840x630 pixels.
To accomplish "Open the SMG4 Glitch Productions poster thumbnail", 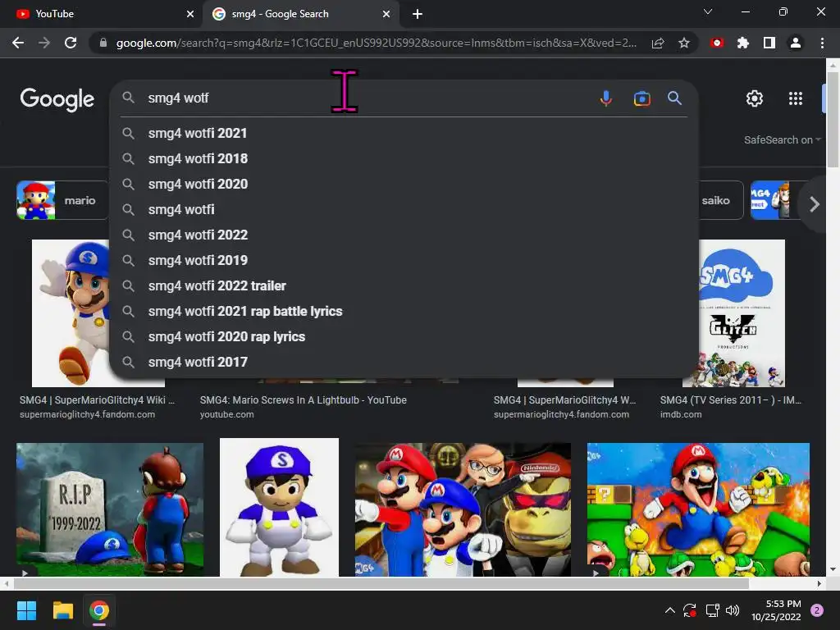I will tap(742, 313).
